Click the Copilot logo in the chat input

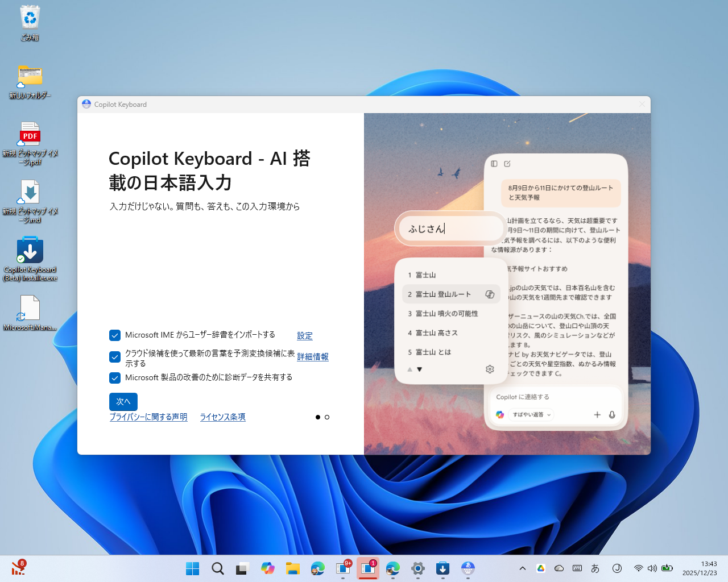coord(499,414)
